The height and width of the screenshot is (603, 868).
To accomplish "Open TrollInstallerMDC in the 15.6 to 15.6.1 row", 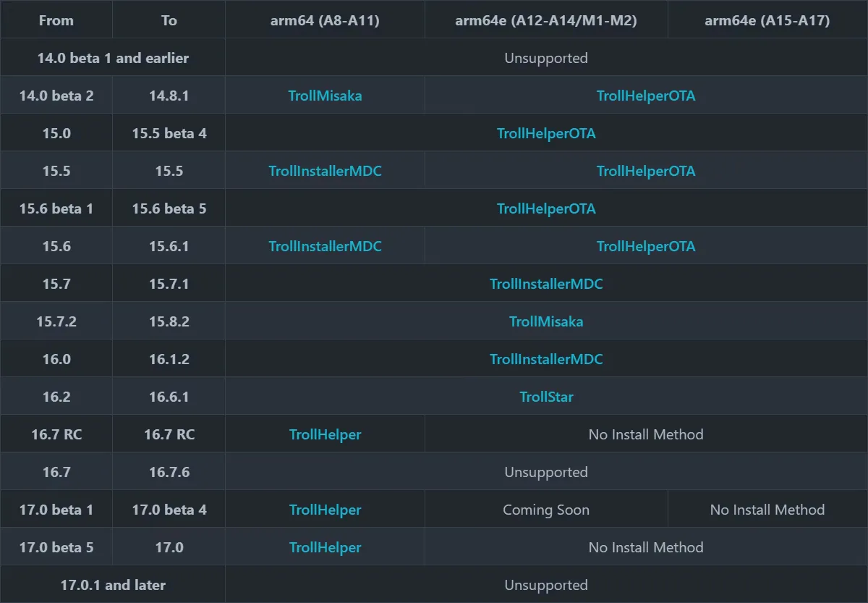I will (325, 246).
